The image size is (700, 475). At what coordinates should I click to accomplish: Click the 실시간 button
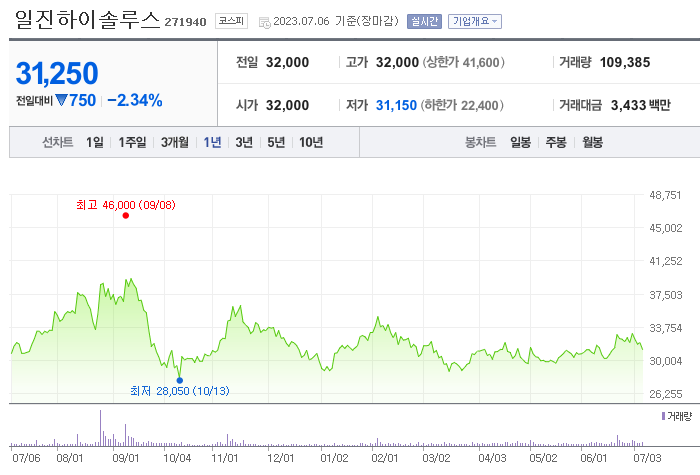424,21
